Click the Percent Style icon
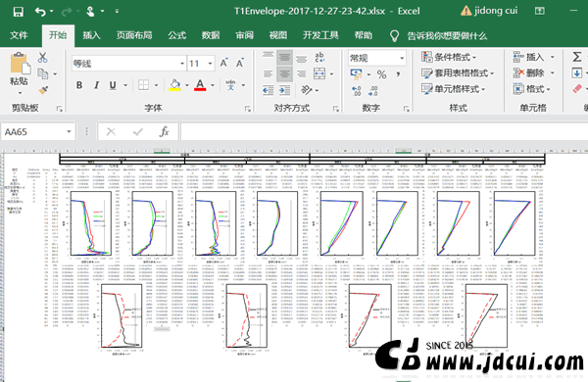The width and height of the screenshot is (588, 382). click(382, 74)
